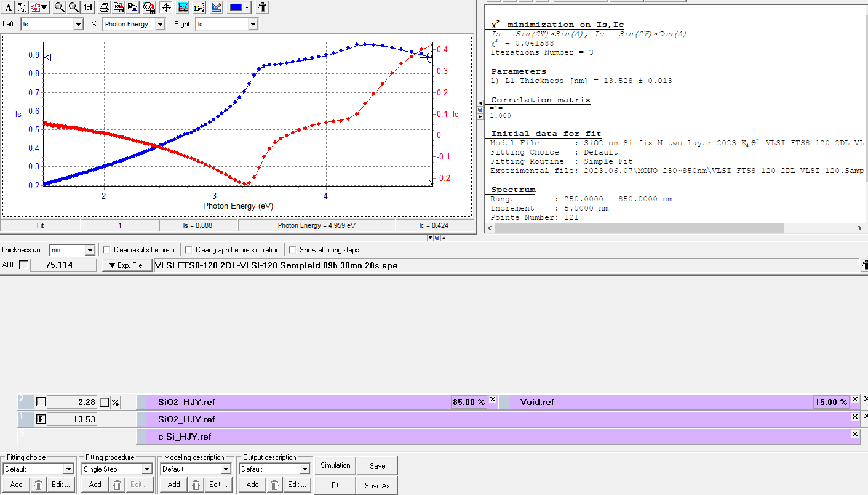Activate the zoom in magnifier

pos(59,7)
